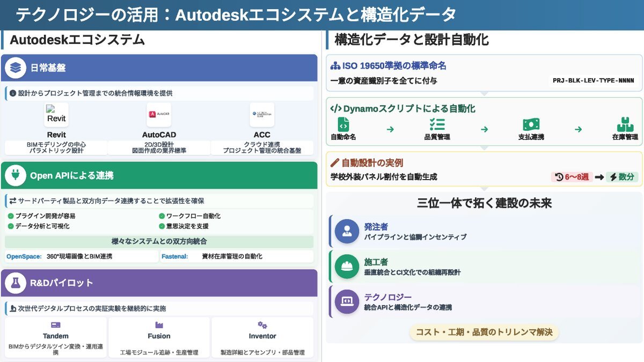Click the AutoCAD logo thumbnail

(159, 115)
